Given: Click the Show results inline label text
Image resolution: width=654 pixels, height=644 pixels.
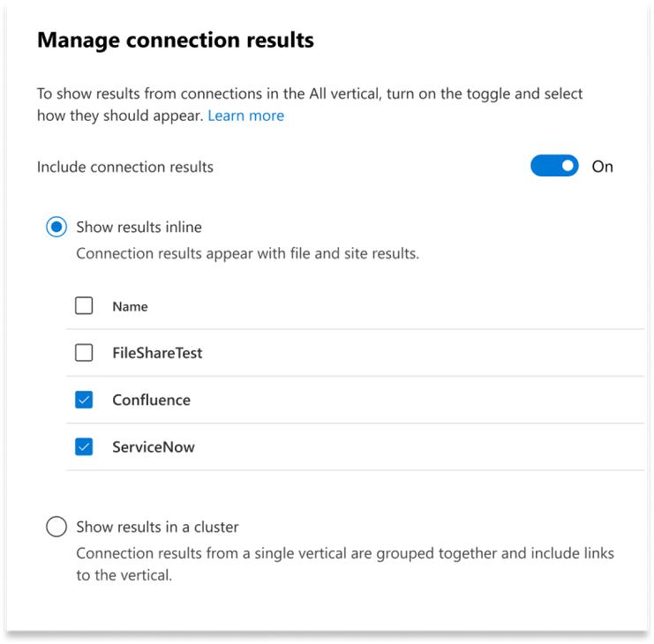Looking at the screenshot, I should pyautogui.click(x=139, y=228).
